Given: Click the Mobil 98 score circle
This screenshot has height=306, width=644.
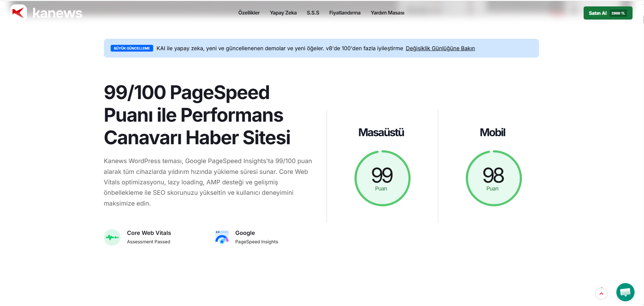Looking at the screenshot, I should coord(494,178).
